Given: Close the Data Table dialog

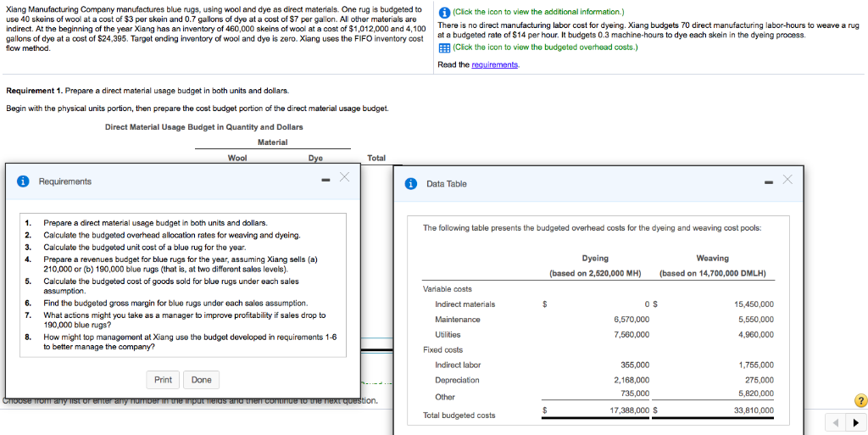Looking at the screenshot, I should pyautogui.click(x=787, y=179).
